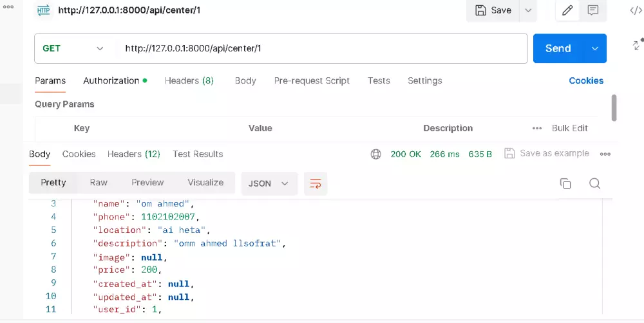
Task: Switch to the Authorization tab
Action: click(x=111, y=80)
